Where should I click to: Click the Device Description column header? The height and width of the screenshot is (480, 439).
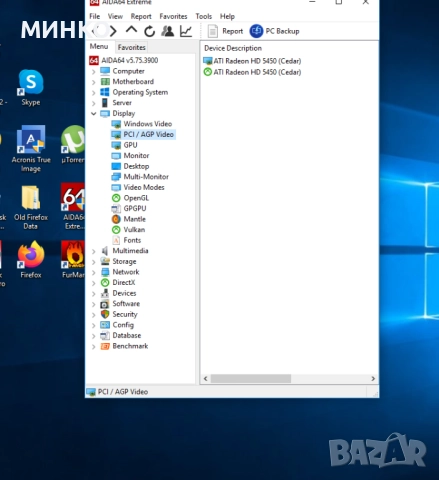point(233,48)
